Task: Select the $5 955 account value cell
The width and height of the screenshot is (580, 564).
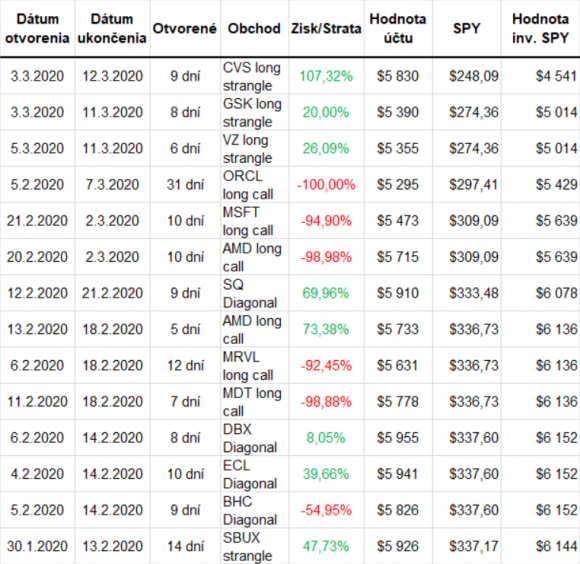Action: [398, 438]
